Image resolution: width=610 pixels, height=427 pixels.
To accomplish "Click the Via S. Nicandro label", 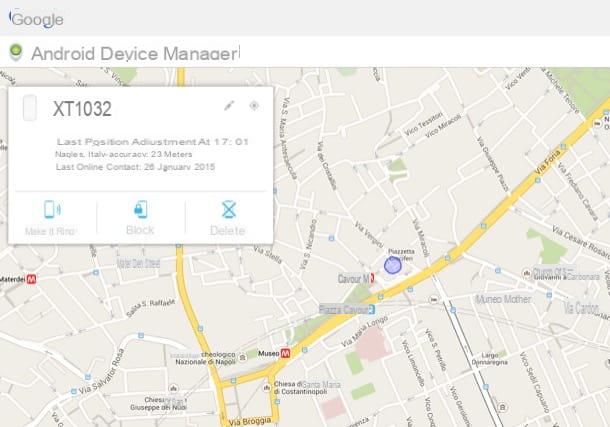I will pyautogui.click(x=308, y=244).
